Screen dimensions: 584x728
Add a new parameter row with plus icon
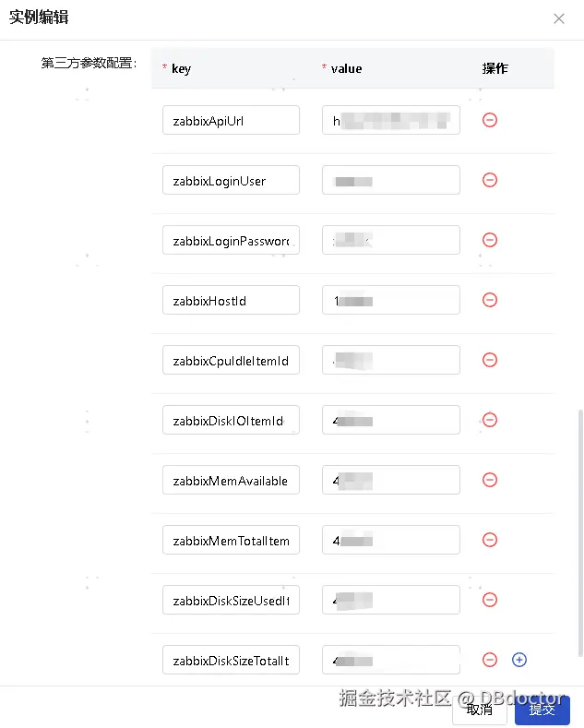(x=519, y=660)
